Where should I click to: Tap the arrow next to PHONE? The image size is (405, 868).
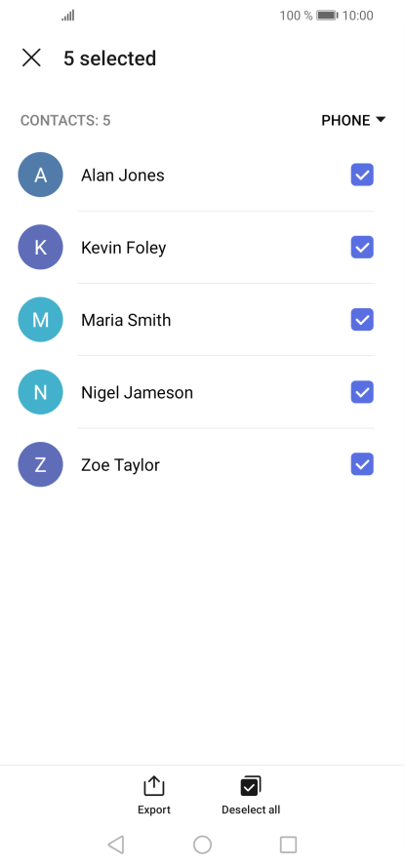(381, 120)
